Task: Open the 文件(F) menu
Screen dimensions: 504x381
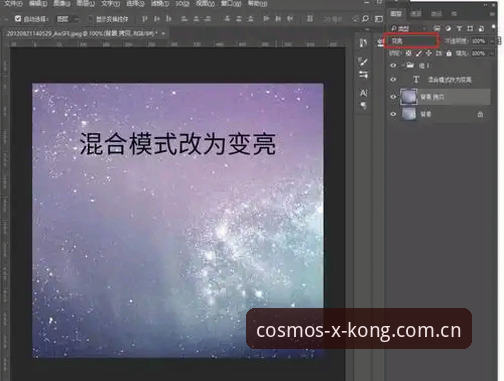Action: coord(13,4)
